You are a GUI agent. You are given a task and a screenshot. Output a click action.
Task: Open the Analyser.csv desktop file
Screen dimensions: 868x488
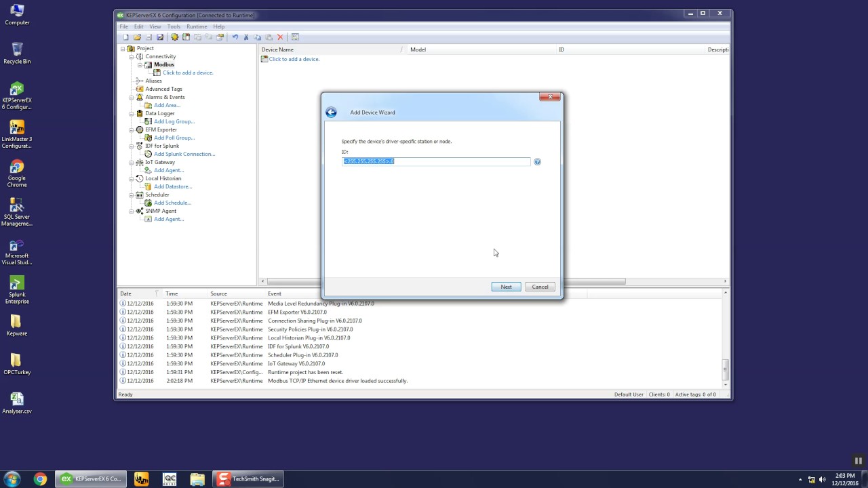tap(17, 403)
